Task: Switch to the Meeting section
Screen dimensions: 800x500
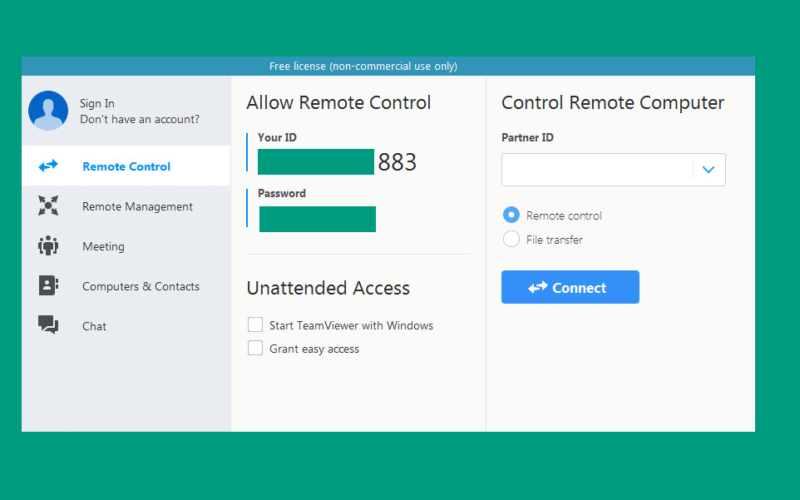Action: 126,246
